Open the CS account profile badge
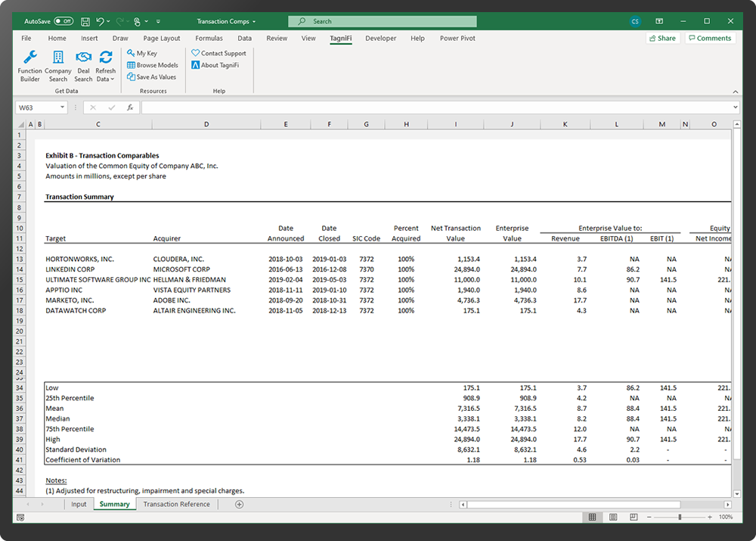 (x=635, y=21)
